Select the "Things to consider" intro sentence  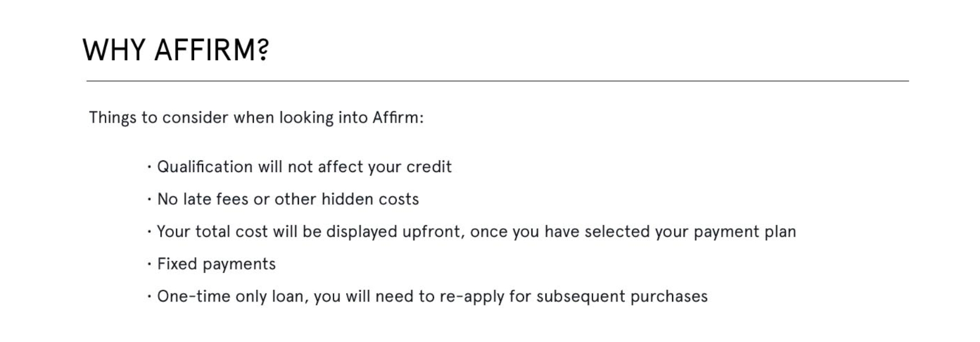(x=256, y=118)
